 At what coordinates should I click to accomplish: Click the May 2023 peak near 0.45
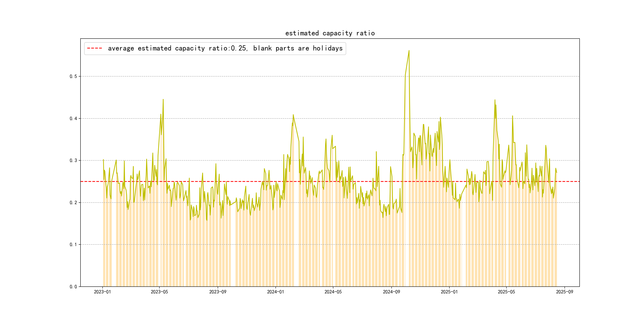click(x=163, y=100)
